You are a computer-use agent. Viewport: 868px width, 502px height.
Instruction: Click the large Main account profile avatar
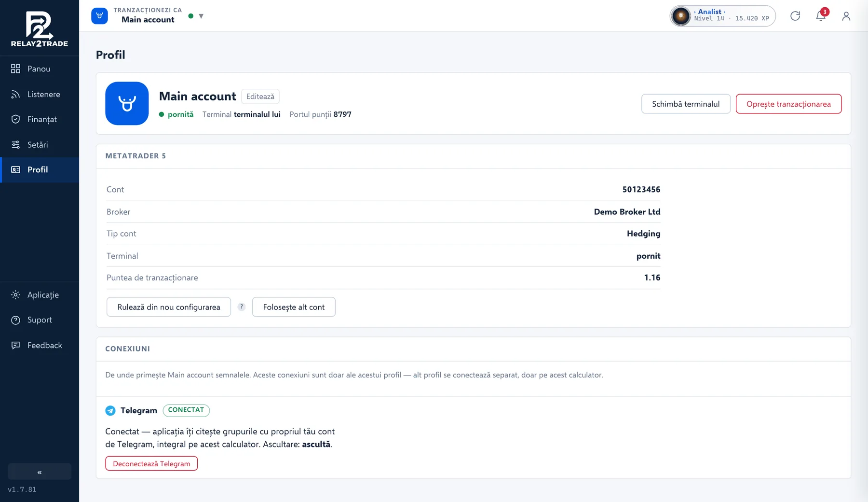(127, 103)
